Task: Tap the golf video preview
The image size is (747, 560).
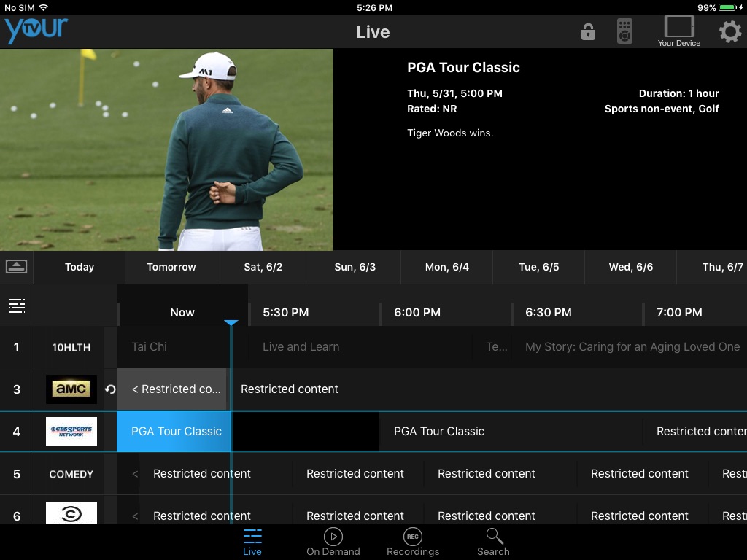Action: (167, 149)
